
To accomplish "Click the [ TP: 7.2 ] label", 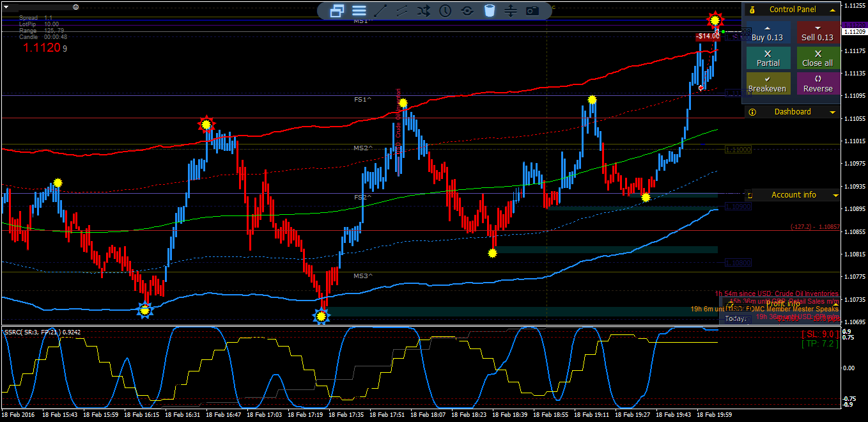I will click(x=819, y=344).
